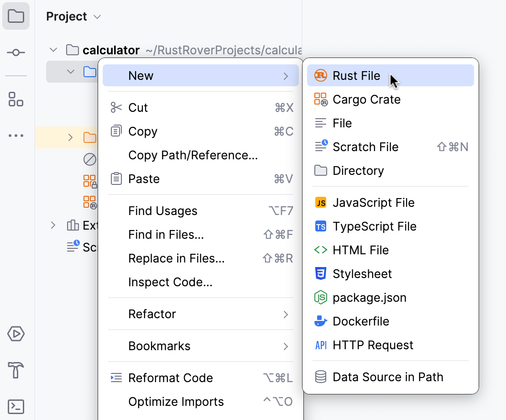The width and height of the screenshot is (506, 420).
Task: Open the Build hammer tool window
Action: click(16, 370)
